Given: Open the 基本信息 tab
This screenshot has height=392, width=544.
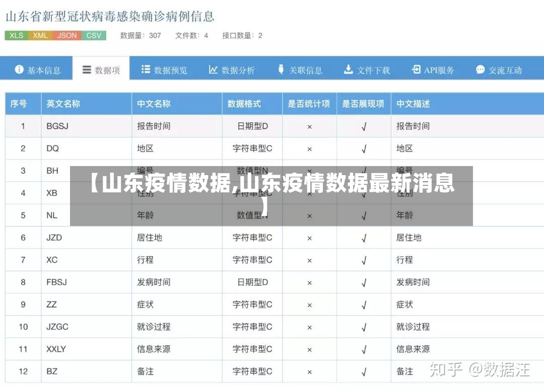Looking at the screenshot, I should click(x=36, y=68).
